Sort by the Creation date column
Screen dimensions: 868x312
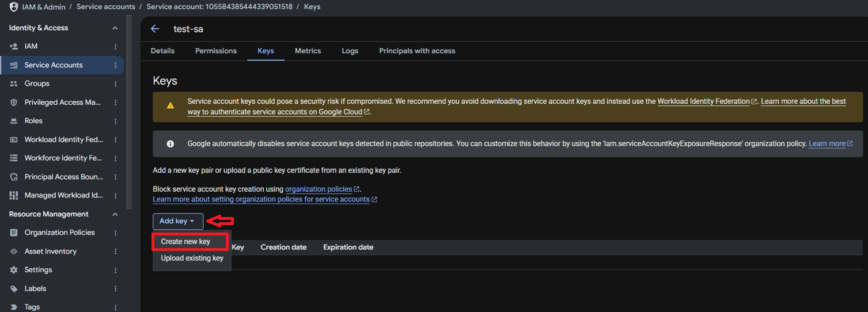[283, 247]
